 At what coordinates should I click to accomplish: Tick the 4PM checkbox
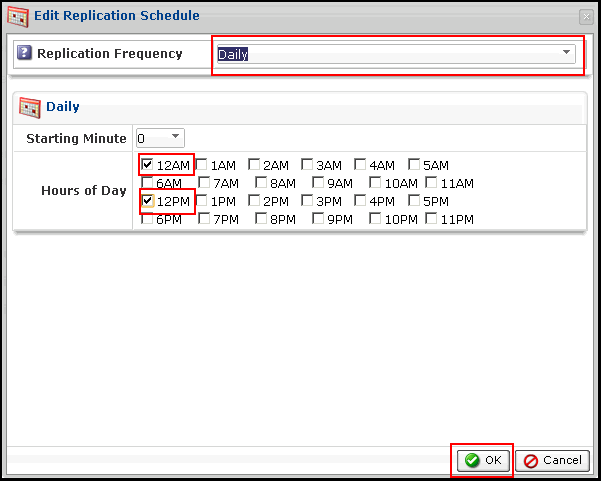tap(360, 200)
